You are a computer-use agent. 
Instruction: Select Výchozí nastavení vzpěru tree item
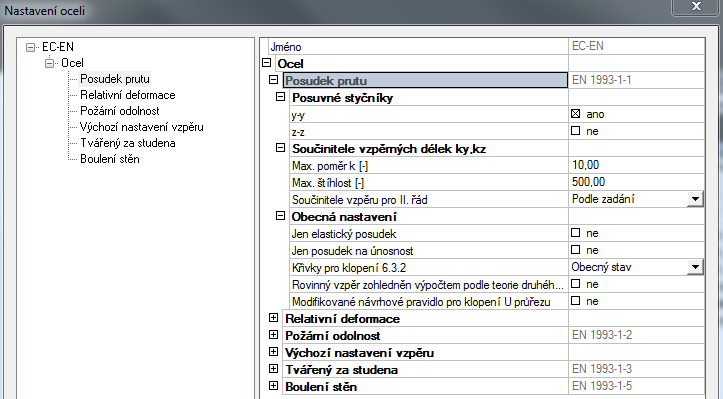(x=142, y=127)
